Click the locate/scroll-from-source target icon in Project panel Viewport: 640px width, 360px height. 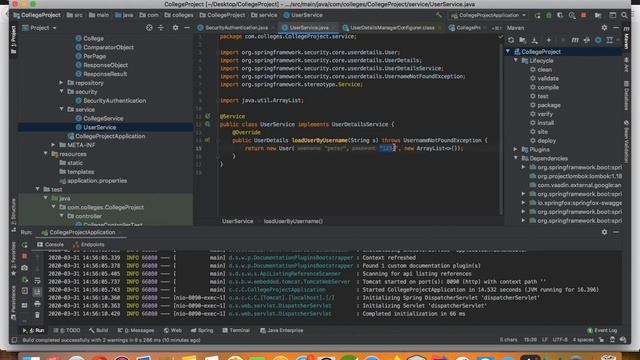[149, 28]
